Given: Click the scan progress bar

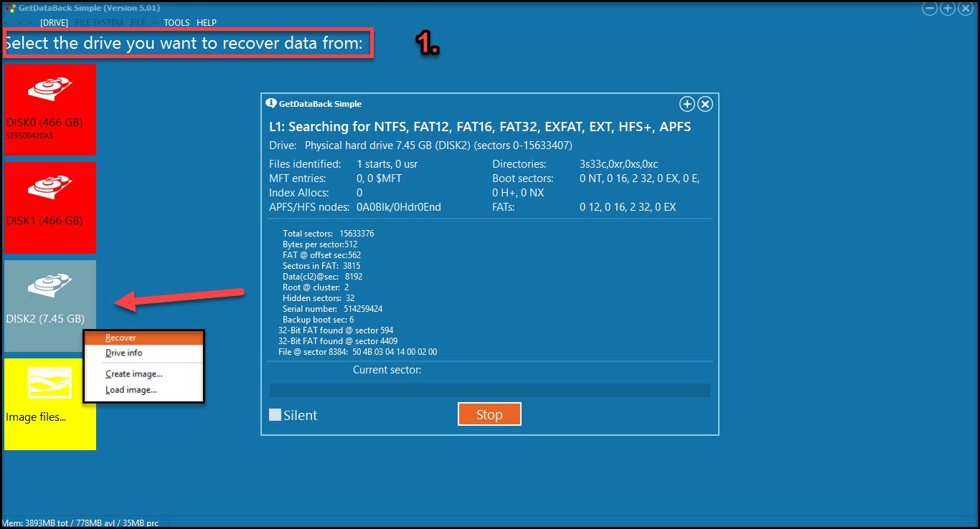Looking at the screenshot, I should [x=490, y=390].
